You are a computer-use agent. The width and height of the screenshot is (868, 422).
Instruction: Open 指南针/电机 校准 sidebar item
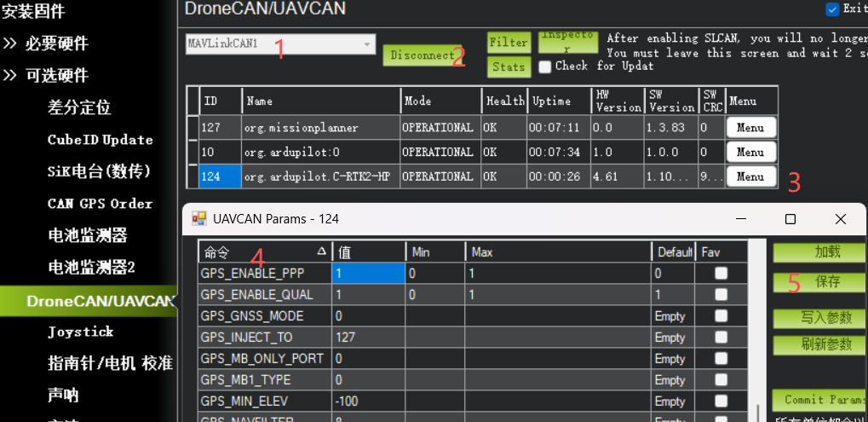[x=110, y=363]
